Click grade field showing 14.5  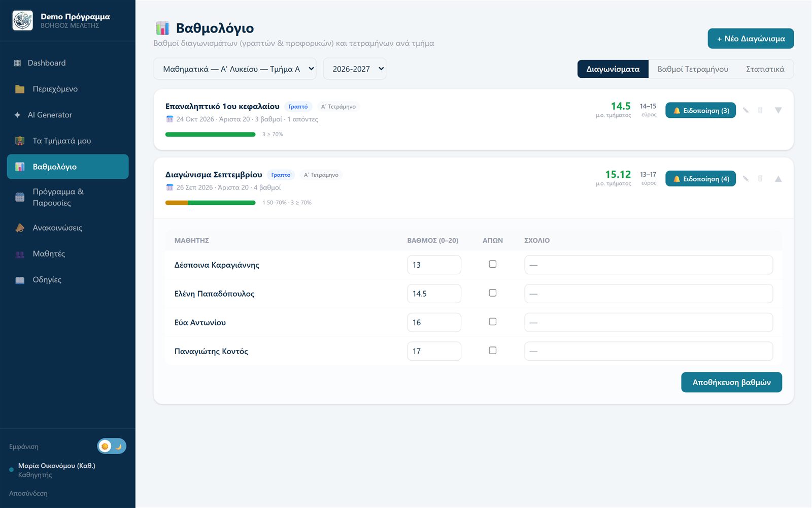pos(434,294)
